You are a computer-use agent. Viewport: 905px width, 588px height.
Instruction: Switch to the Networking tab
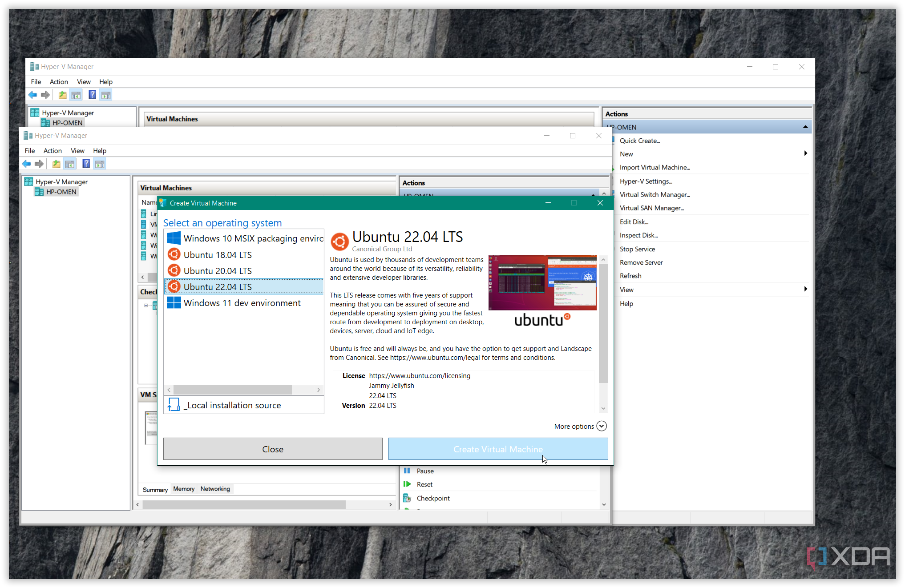click(215, 489)
